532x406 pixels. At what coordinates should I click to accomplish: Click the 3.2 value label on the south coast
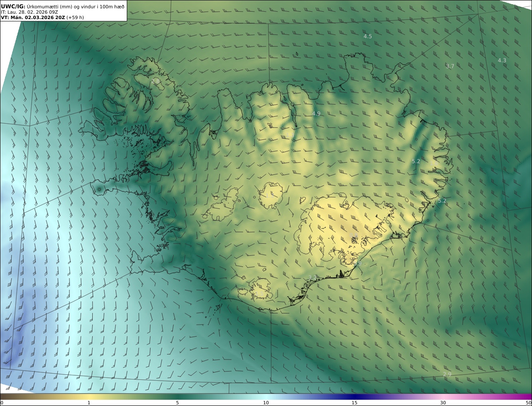pyautogui.click(x=313, y=277)
